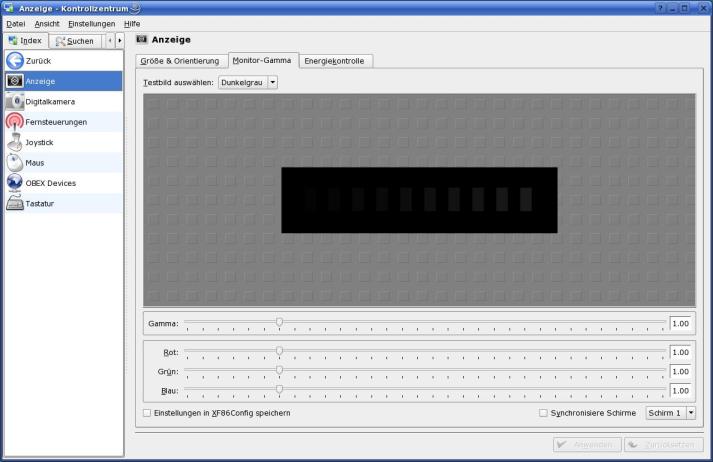Open the Energiekontrolle tab
713x462 pixels.
point(335,61)
